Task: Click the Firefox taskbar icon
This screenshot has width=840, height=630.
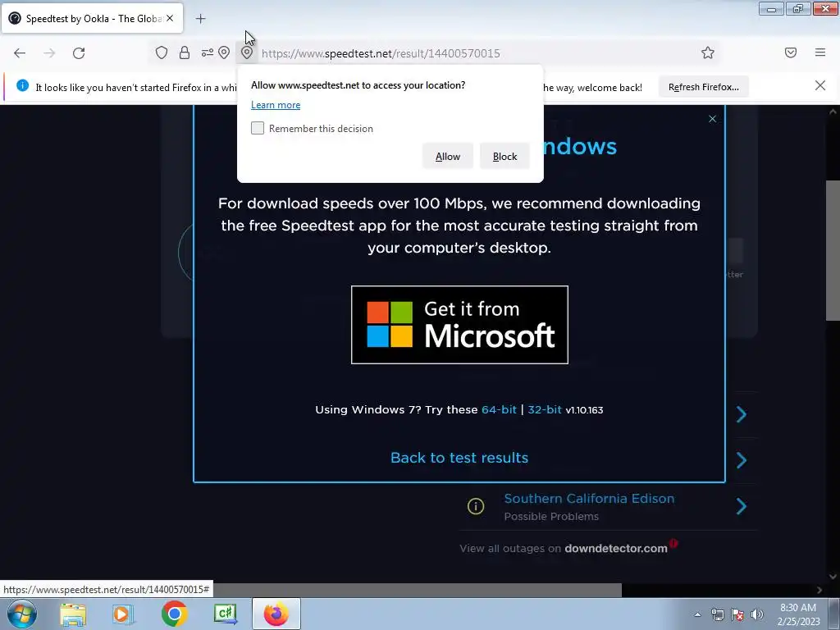Action: click(276, 614)
